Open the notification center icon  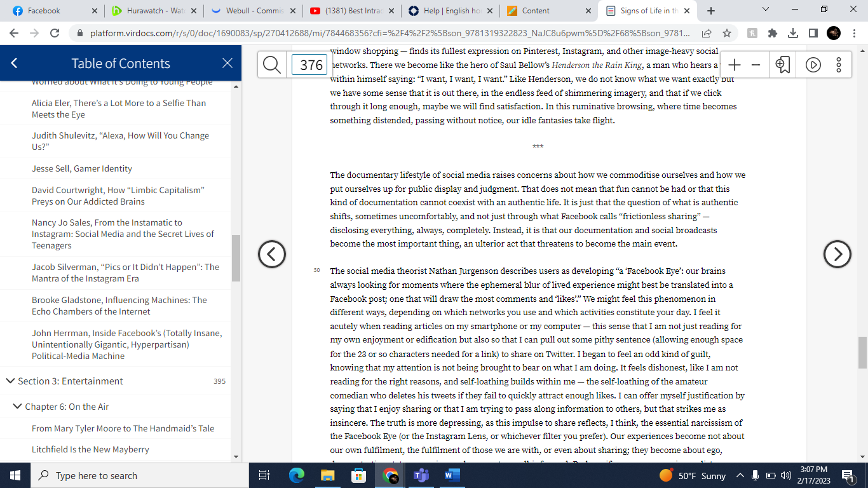[x=848, y=475]
